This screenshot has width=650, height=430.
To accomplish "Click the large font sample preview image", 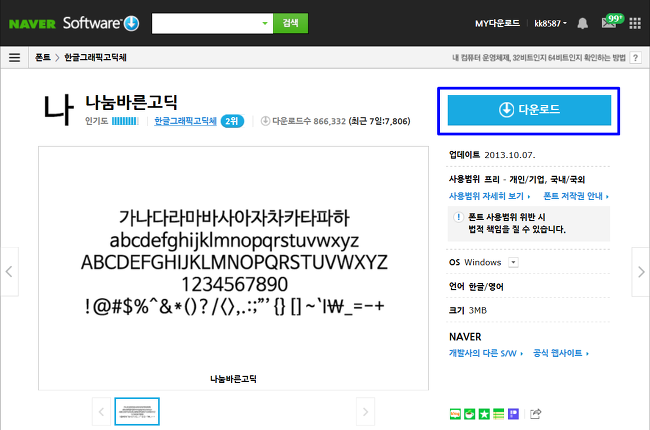I will [x=233, y=268].
